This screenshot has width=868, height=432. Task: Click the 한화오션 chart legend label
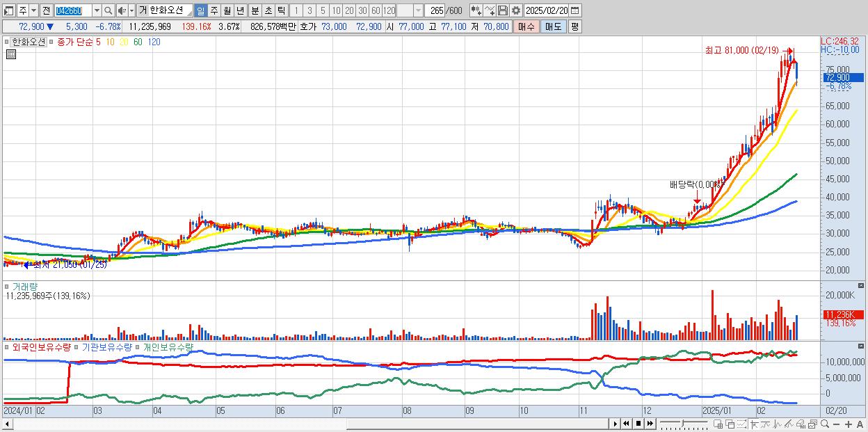[x=29, y=42]
